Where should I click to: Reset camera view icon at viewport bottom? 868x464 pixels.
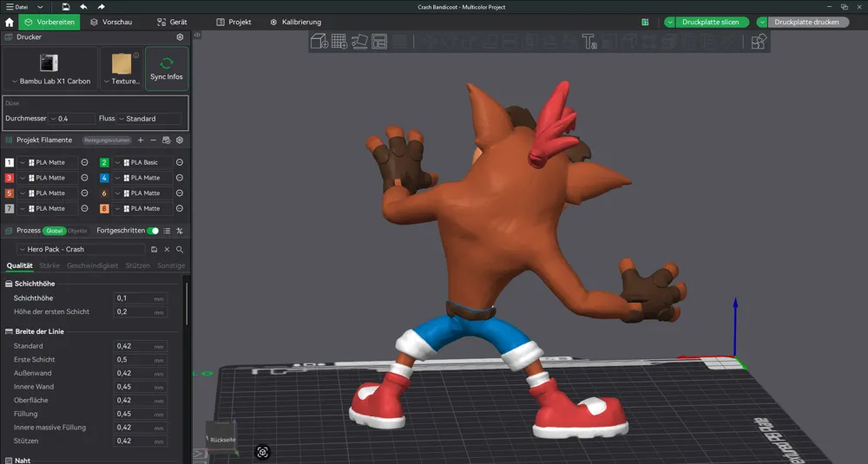tap(262, 452)
